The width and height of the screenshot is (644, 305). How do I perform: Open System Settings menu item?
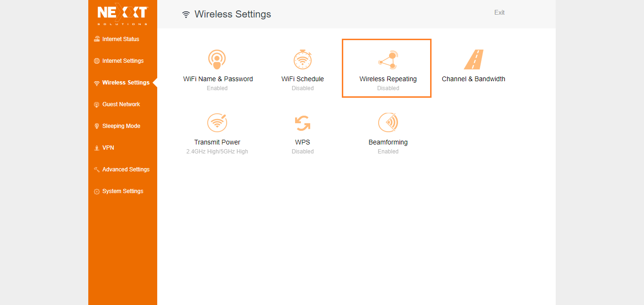click(x=123, y=191)
